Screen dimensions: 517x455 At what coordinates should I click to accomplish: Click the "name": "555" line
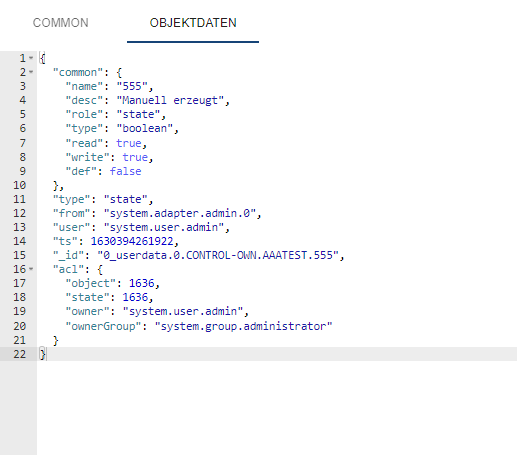pos(109,86)
